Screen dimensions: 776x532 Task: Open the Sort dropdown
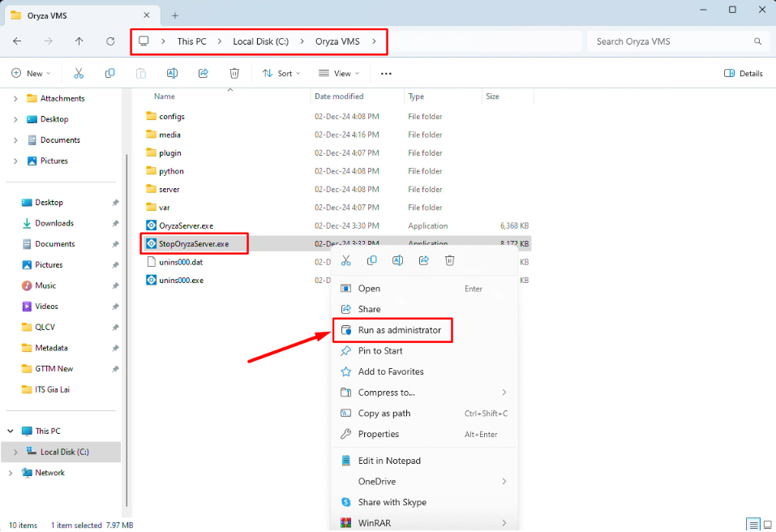click(x=281, y=73)
